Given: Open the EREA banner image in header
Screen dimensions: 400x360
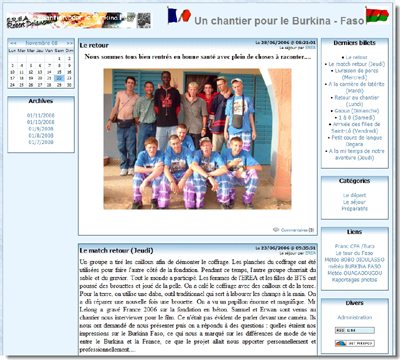Looking at the screenshot, I should point(79,20).
